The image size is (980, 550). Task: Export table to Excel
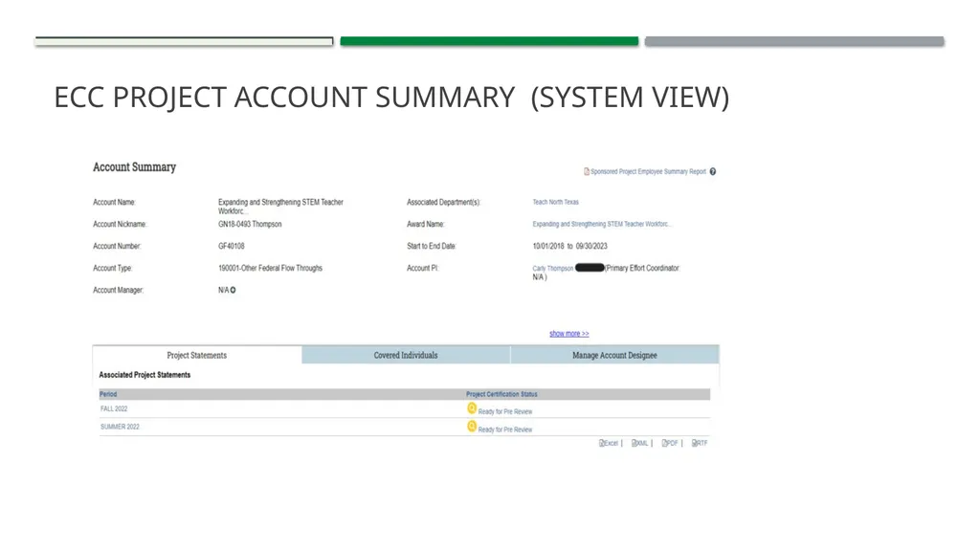pos(608,443)
